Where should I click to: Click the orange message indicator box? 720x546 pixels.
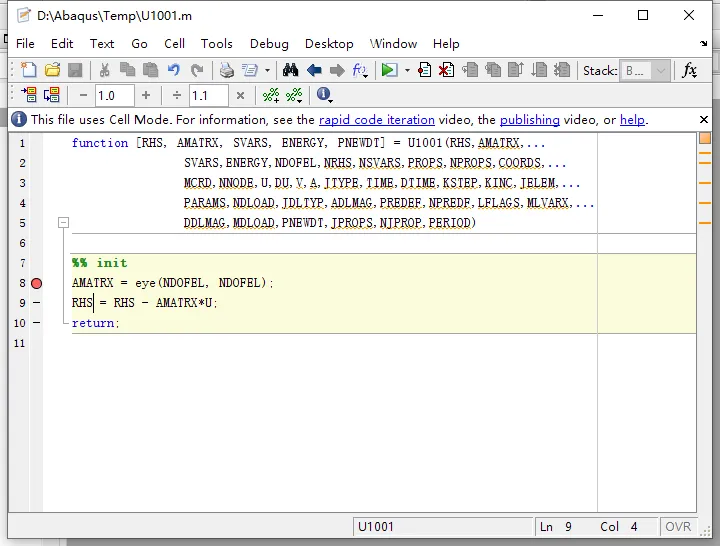[704, 138]
